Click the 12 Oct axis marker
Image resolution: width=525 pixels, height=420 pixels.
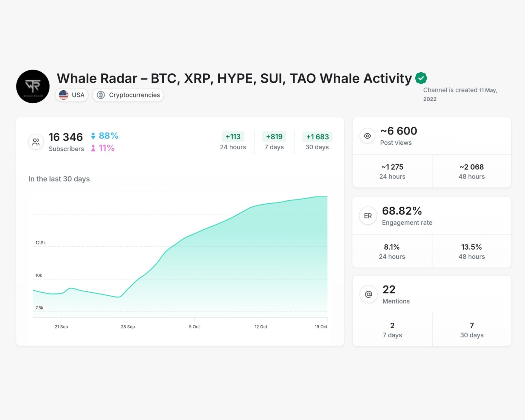click(x=261, y=326)
